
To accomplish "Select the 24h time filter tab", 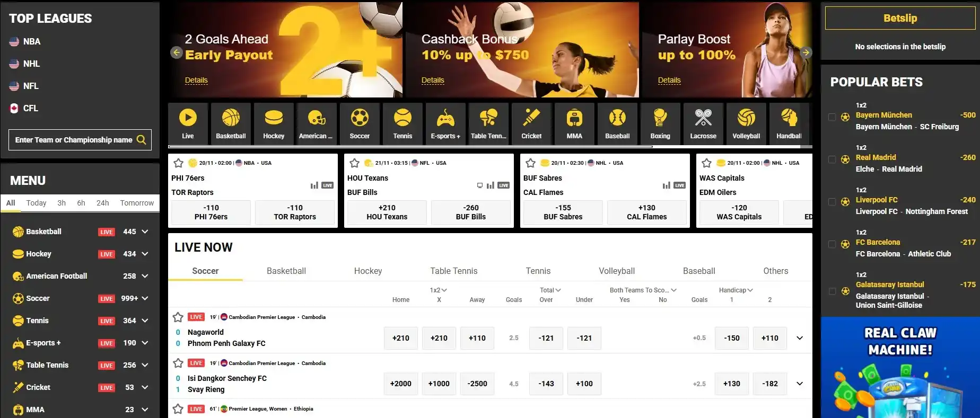I will [102, 203].
